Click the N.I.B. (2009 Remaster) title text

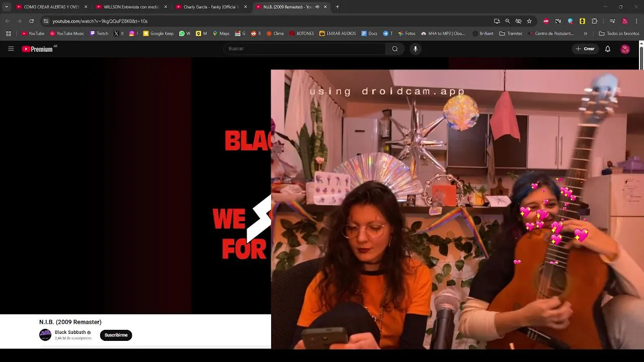coord(70,322)
